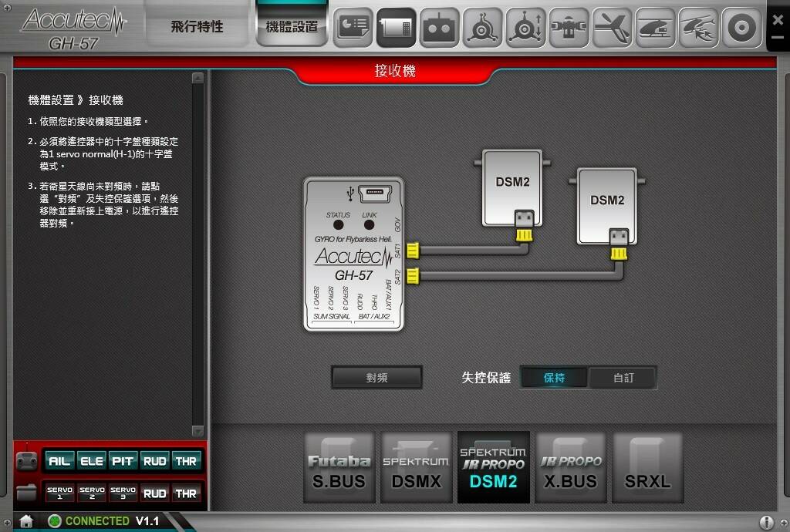Open the governor disc icon
790x532 pixels.
pyautogui.click(x=741, y=28)
